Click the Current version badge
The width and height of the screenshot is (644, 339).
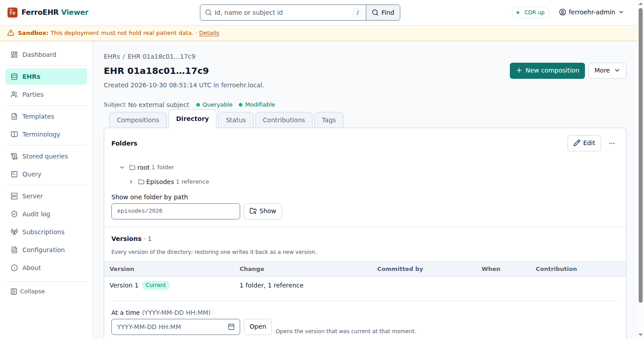(x=156, y=285)
